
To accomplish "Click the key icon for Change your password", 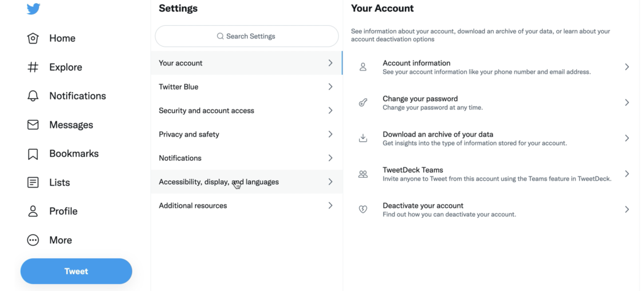I will point(363,103).
